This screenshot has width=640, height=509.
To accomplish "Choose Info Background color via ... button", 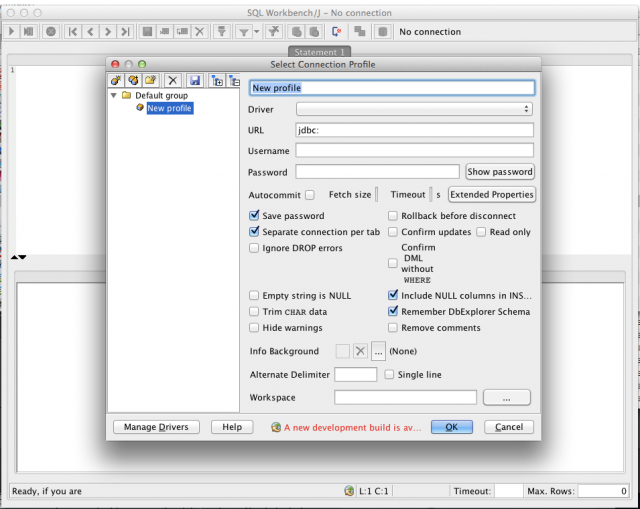I will tap(378, 351).
